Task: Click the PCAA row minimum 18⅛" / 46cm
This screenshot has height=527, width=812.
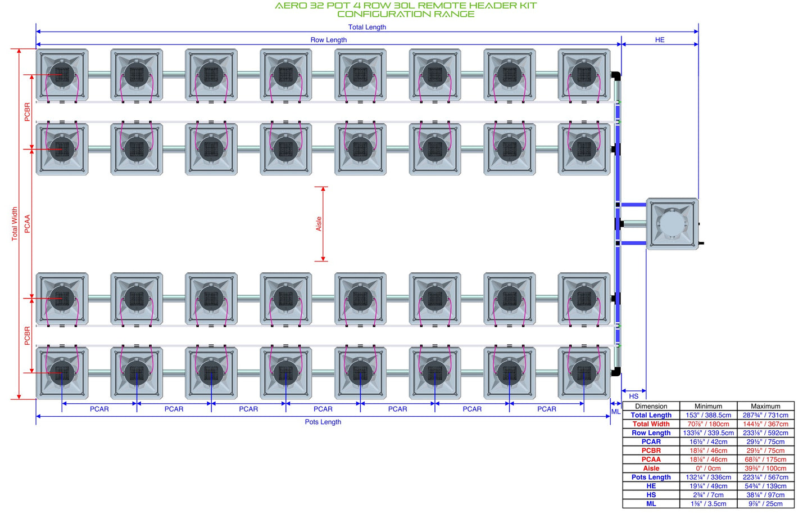Action: [x=708, y=460]
